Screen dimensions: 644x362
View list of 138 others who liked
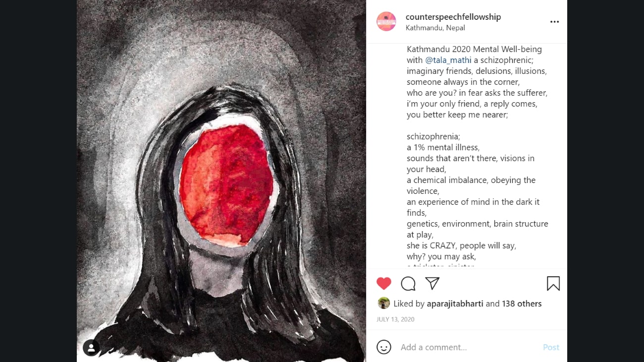point(522,303)
